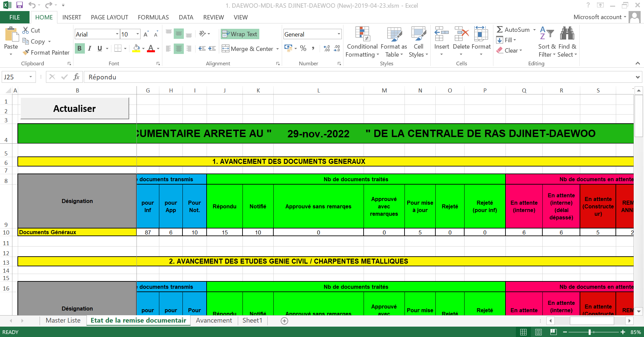Open the Orientation text angle icon

202,34
